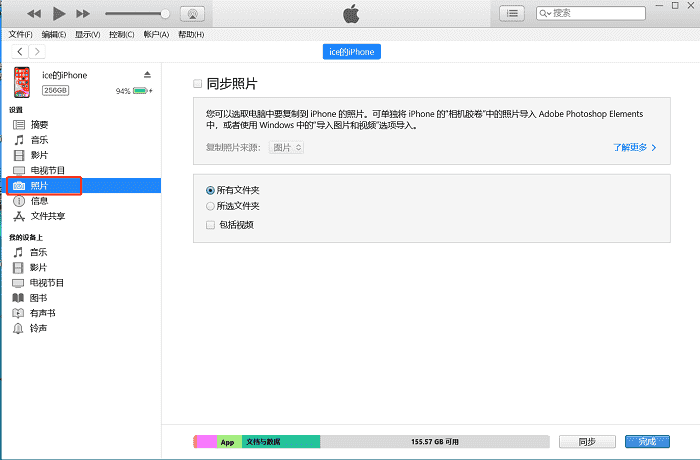Tick the 包括视频 checkbox
This screenshot has height=460, width=700.
[210, 225]
